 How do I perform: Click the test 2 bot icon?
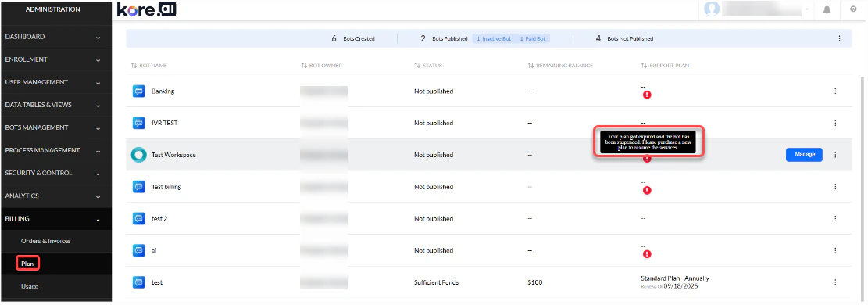(x=138, y=218)
